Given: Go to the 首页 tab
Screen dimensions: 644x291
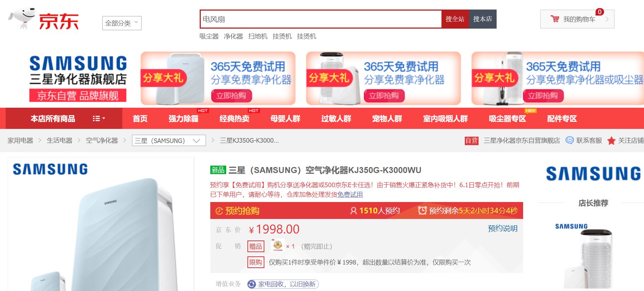Looking at the screenshot, I should 140,119.
